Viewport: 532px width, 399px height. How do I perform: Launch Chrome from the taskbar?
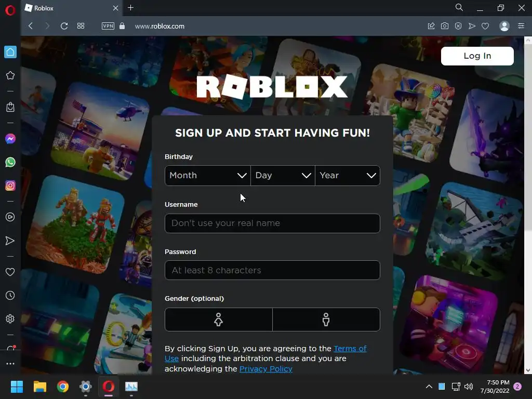click(x=63, y=387)
